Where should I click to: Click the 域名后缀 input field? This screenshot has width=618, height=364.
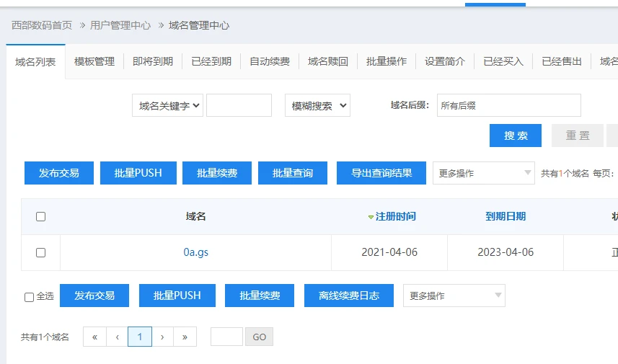[x=508, y=105]
